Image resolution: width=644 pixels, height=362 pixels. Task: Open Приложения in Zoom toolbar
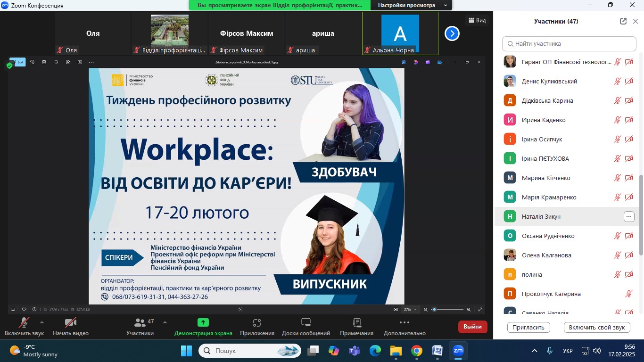[257, 327]
